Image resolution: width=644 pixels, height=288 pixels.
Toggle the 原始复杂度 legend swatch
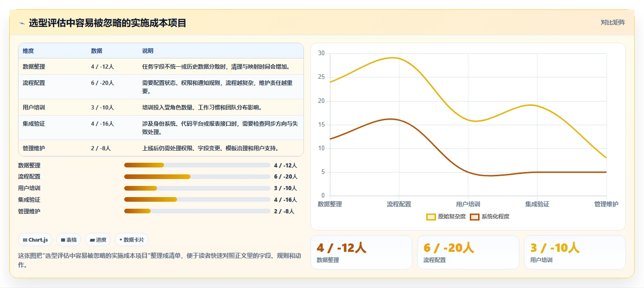coord(431,217)
